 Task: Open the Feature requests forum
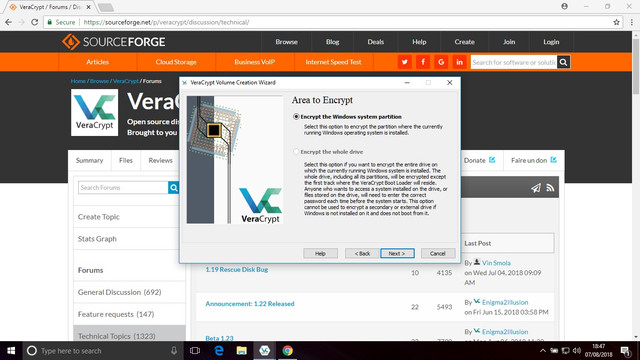coord(116,314)
